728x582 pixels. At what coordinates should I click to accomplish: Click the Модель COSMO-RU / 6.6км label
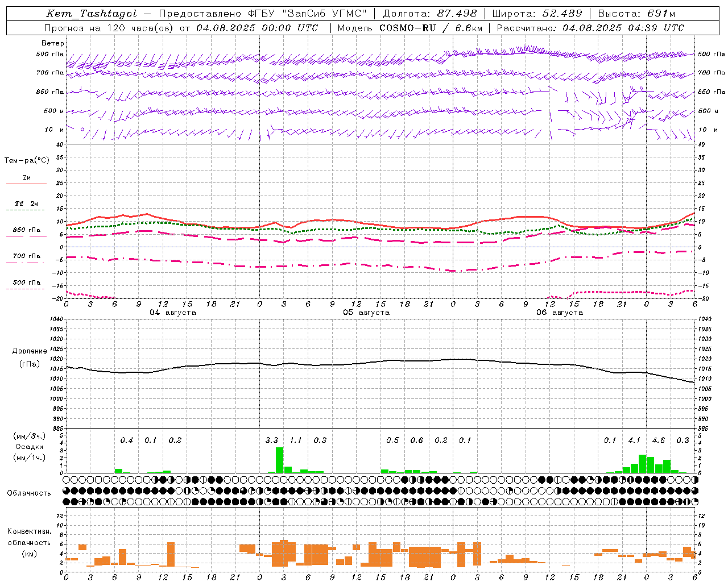click(x=410, y=28)
